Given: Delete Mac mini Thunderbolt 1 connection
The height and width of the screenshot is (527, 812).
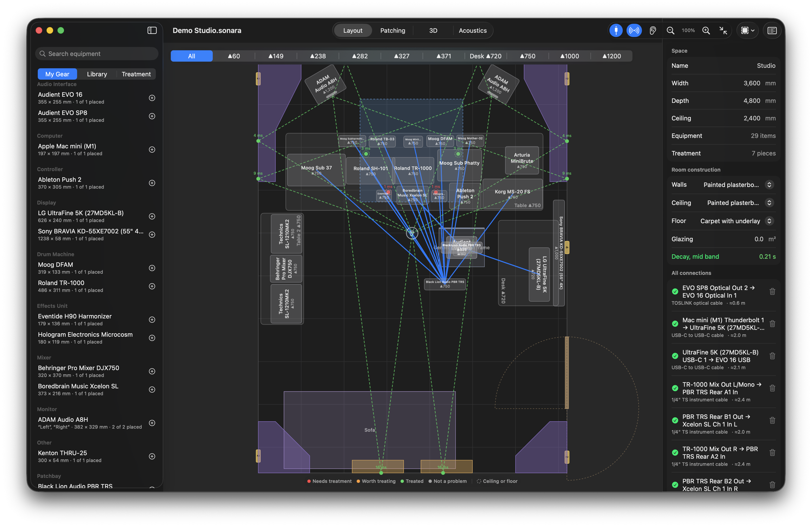Looking at the screenshot, I should pos(772,324).
